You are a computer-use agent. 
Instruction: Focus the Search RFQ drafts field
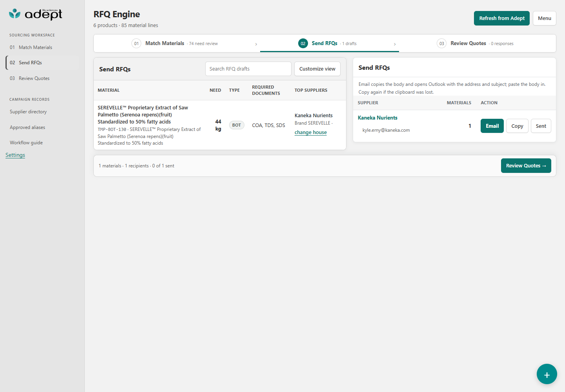tap(248, 69)
